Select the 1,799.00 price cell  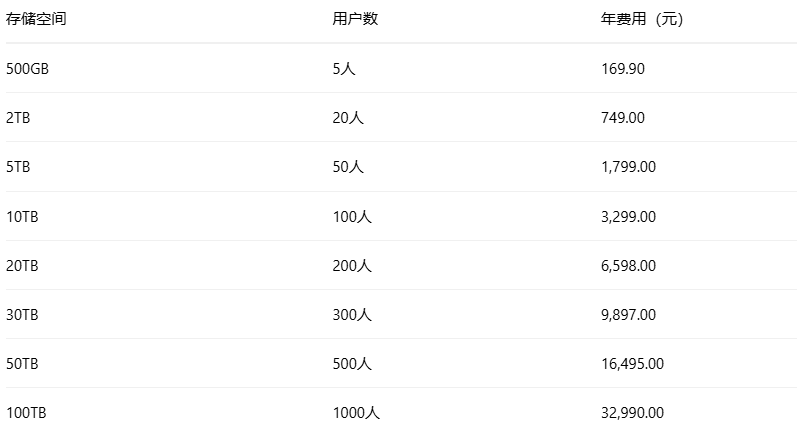point(628,167)
